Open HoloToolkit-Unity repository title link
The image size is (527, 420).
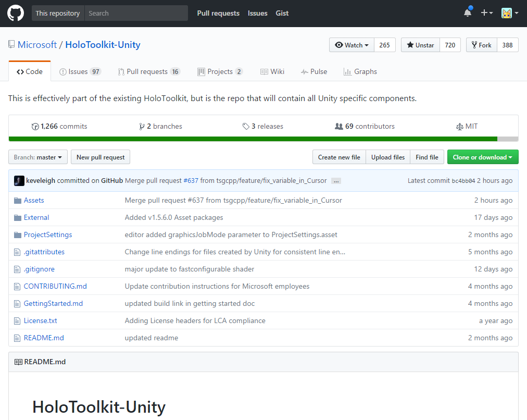(x=103, y=45)
